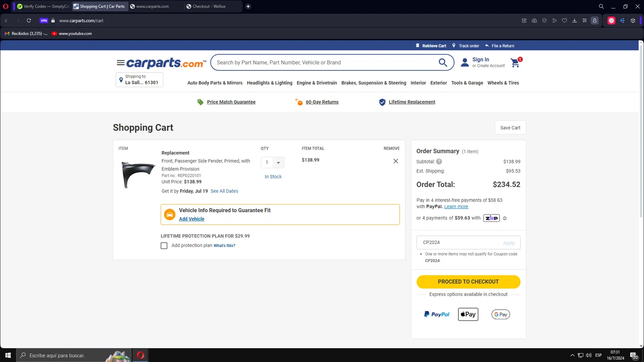Click the Add Vehicle link
The width and height of the screenshot is (644, 362).
click(191, 219)
